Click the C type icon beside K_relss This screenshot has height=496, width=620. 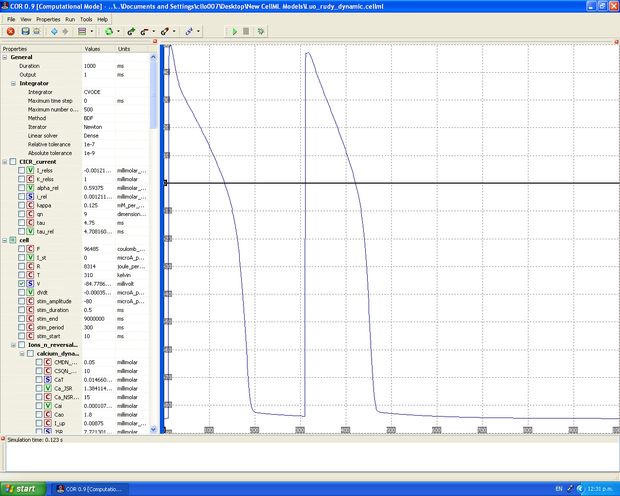pos(30,179)
